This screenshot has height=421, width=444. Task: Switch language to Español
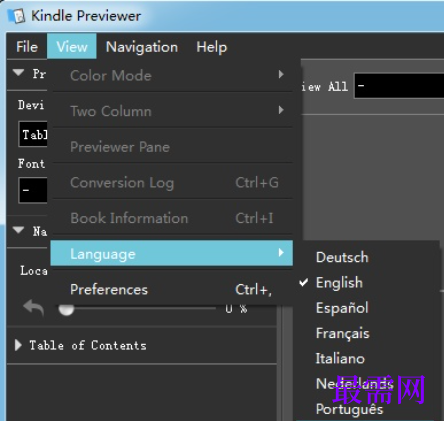click(x=342, y=308)
